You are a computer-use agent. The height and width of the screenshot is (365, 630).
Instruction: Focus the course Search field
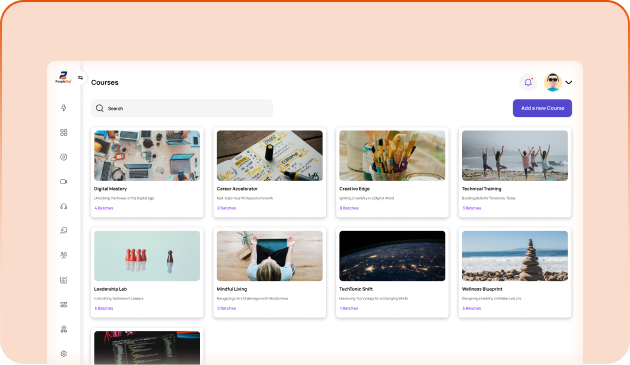[182, 108]
